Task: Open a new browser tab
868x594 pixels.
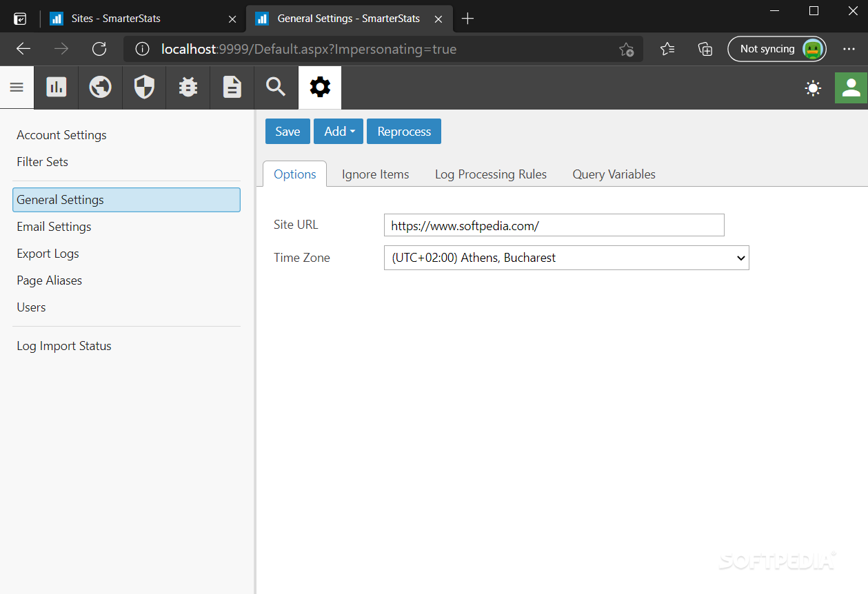Action: click(x=467, y=19)
